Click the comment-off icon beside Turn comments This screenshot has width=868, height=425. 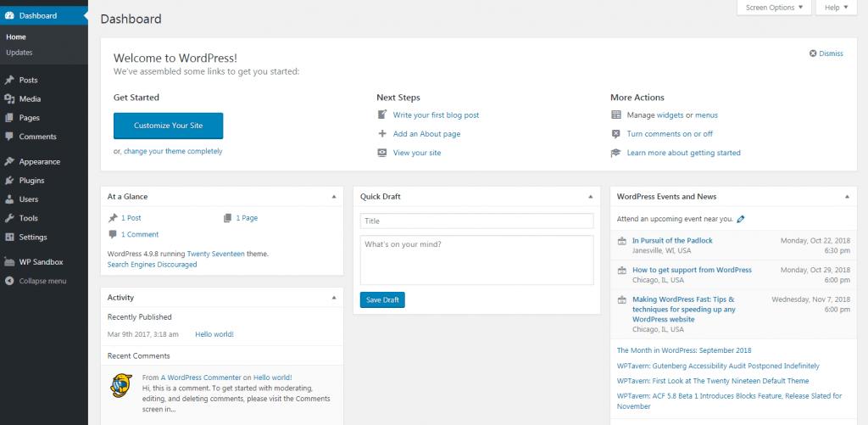[x=616, y=133]
